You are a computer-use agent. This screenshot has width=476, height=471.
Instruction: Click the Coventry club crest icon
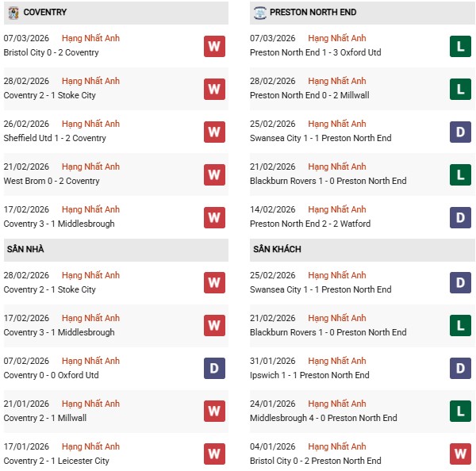(12, 13)
